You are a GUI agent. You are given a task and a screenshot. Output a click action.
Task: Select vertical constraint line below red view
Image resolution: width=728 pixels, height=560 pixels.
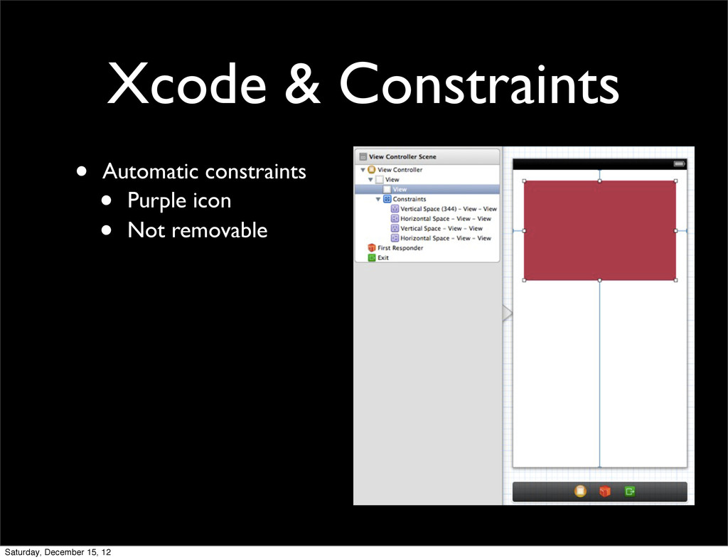(x=600, y=375)
